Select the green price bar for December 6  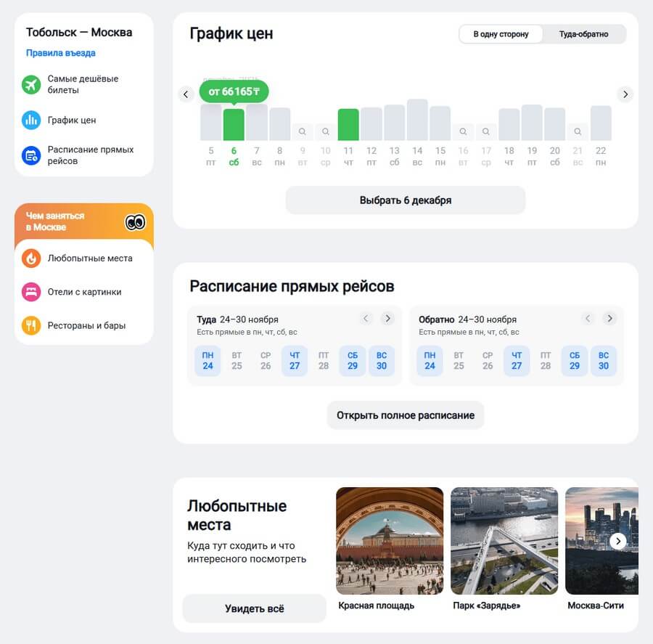point(234,125)
